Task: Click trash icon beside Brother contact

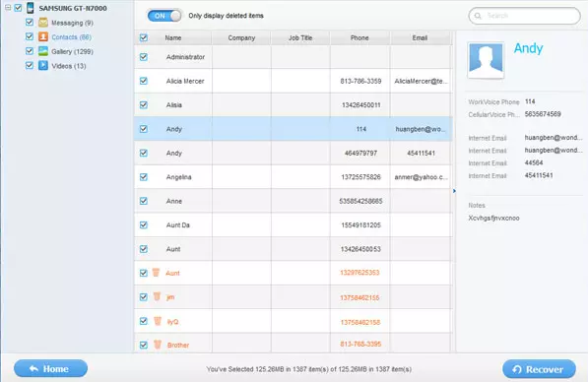Action: (x=158, y=345)
